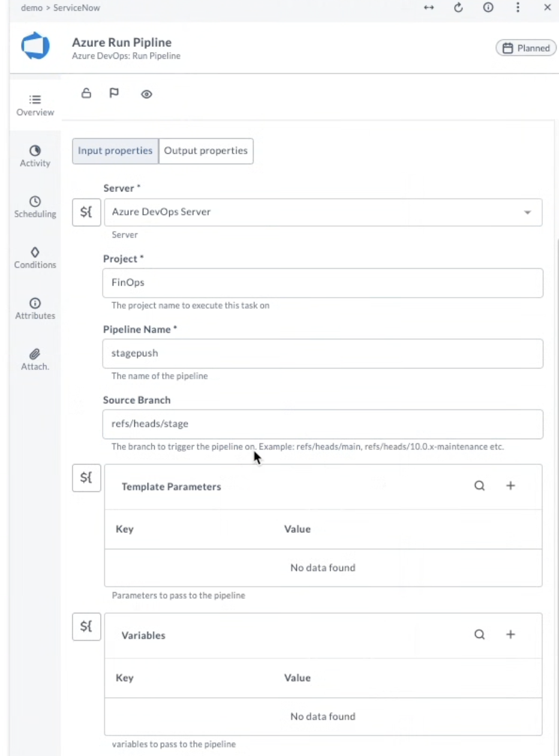The image size is (559, 756).
Task: Open the Conditions sidebar tab
Action: pos(35,258)
